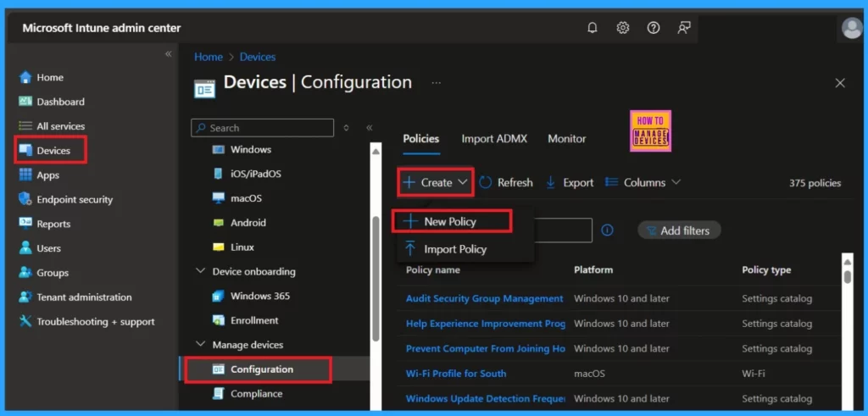
Task: Collapse the Device onboarding section
Action: pos(200,272)
